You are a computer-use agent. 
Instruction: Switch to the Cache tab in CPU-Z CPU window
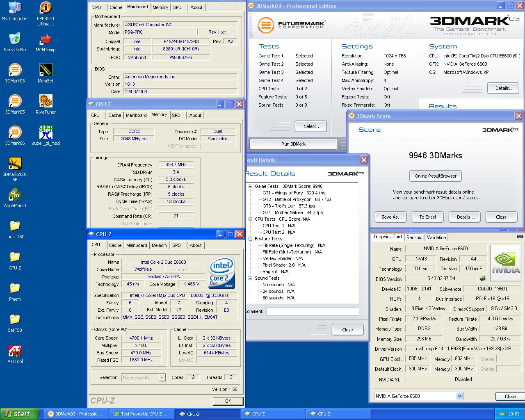(x=115, y=245)
